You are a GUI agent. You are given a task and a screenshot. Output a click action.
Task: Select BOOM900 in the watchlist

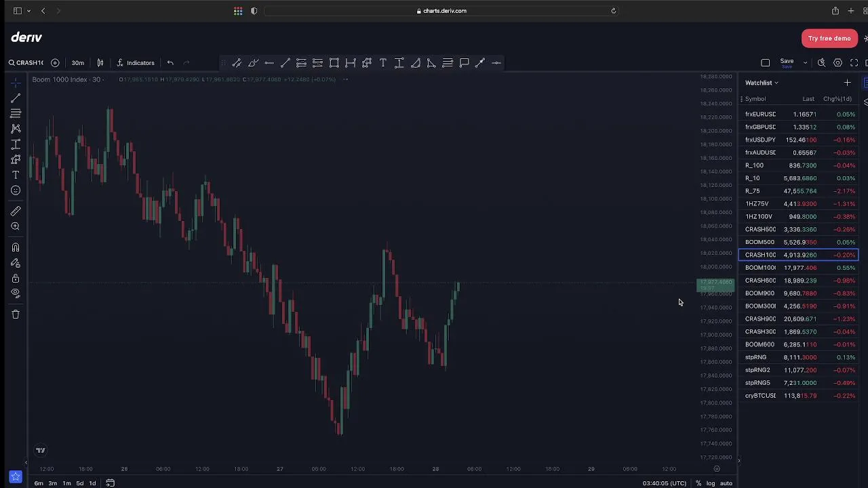[x=798, y=293]
